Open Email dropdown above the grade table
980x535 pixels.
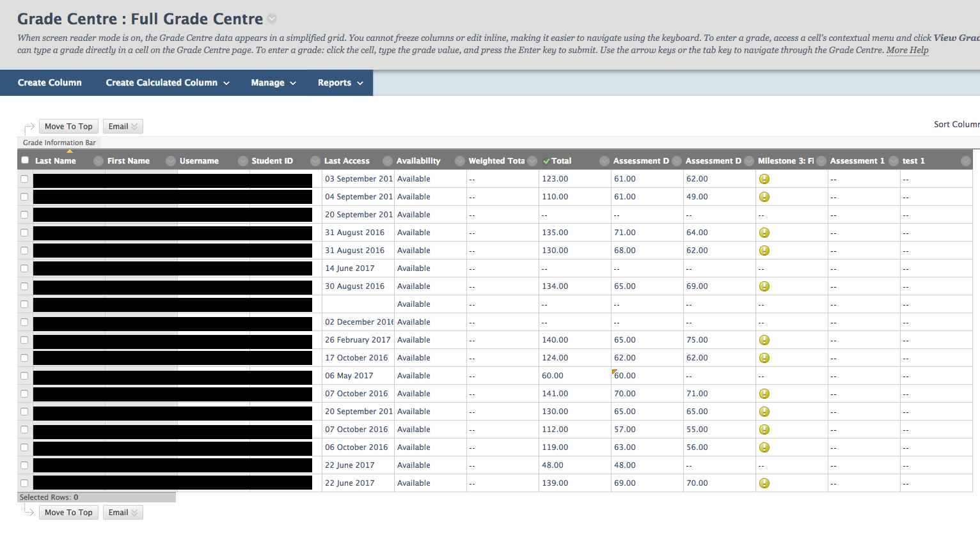coord(123,127)
